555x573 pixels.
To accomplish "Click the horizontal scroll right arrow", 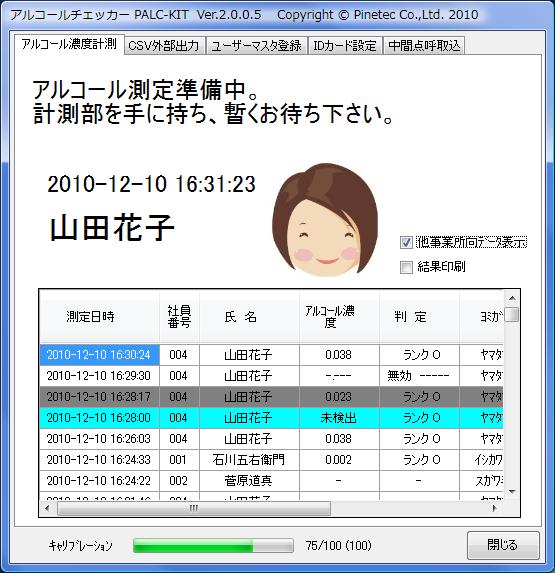I will click(x=495, y=508).
